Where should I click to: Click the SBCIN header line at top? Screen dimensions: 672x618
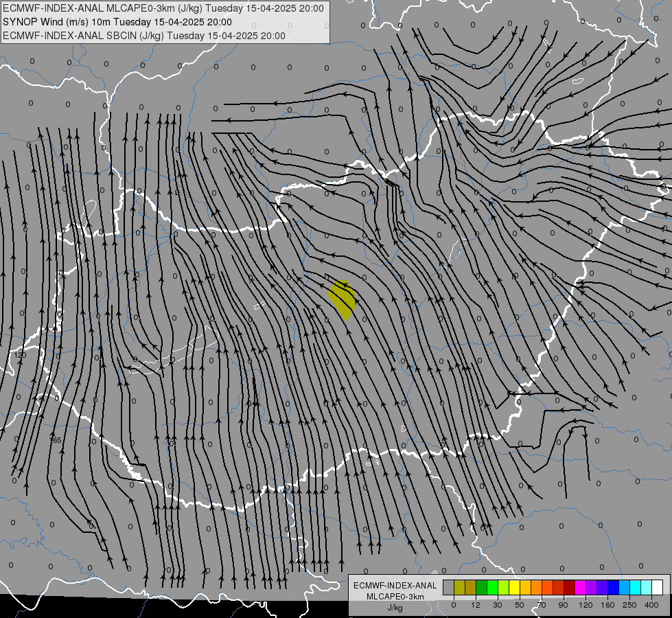coord(144,36)
